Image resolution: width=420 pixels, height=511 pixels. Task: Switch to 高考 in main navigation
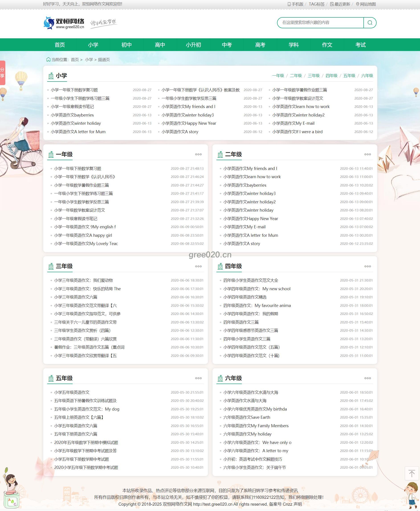coord(260,45)
